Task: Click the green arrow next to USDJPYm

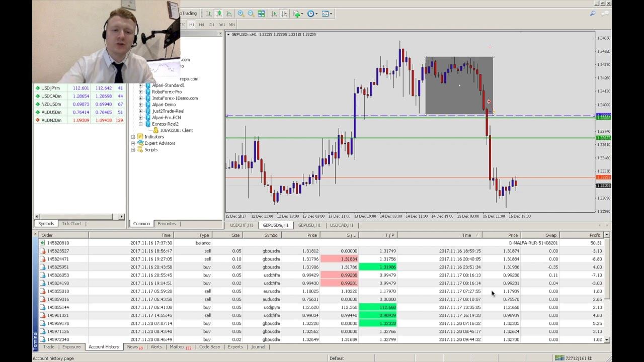Action: tap(37, 88)
